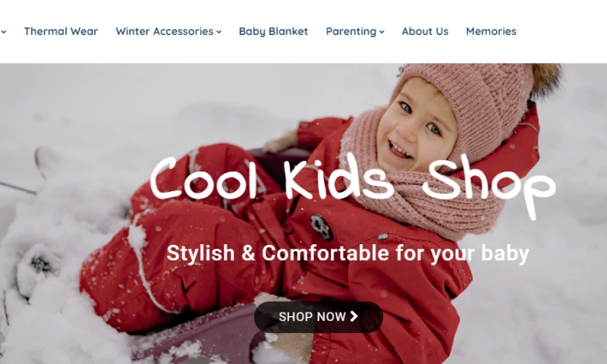
Task: Open the About Us page
Action: tap(425, 31)
